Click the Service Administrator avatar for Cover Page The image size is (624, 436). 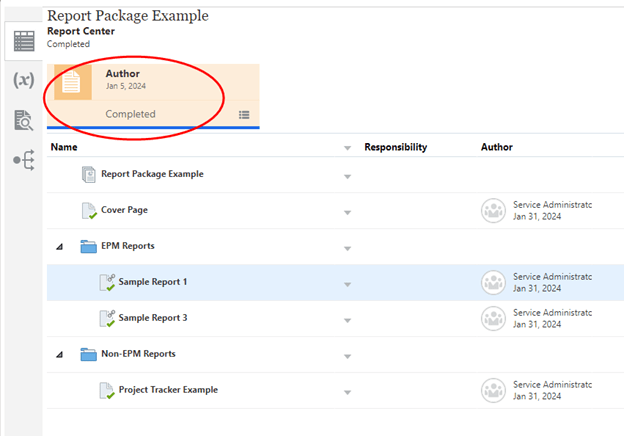(x=493, y=210)
